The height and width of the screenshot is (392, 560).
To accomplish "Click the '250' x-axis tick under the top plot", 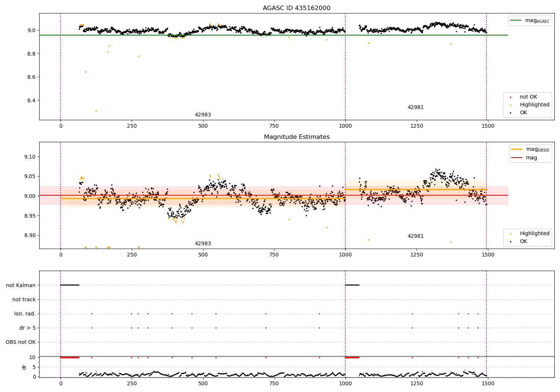I will [132, 126].
